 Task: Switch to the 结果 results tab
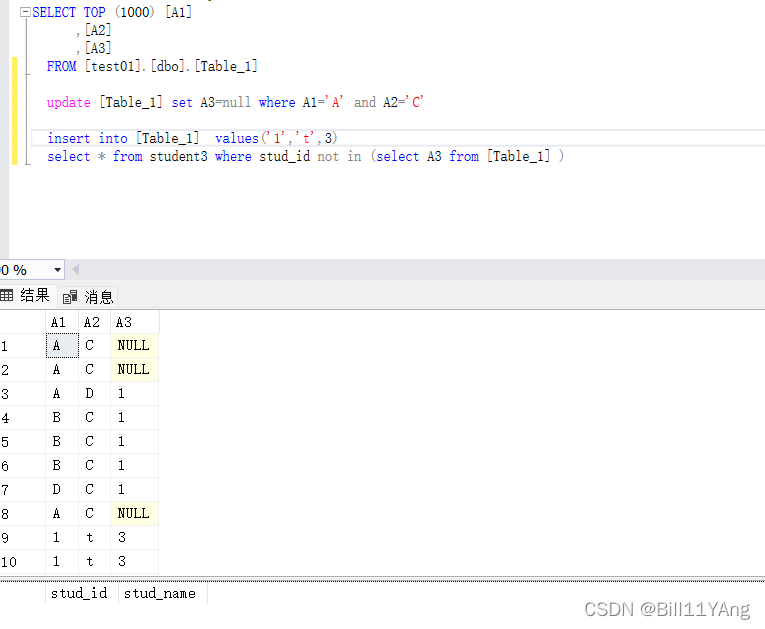pos(28,296)
